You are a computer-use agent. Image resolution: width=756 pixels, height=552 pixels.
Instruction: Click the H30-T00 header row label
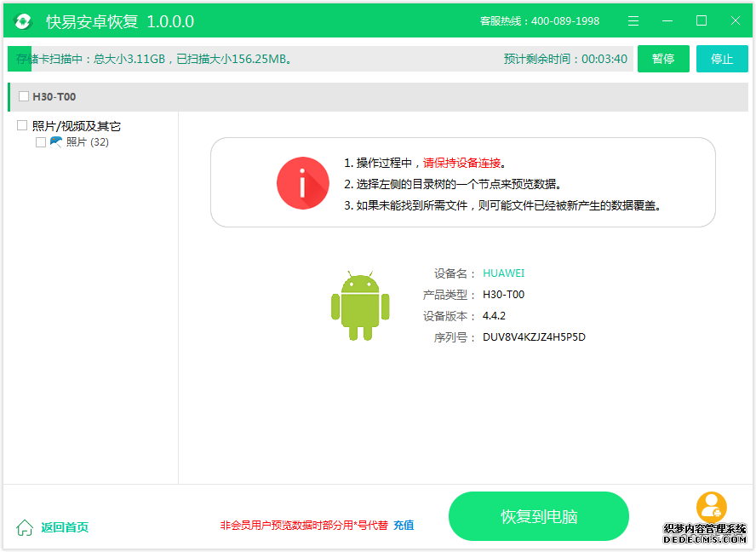tap(54, 96)
